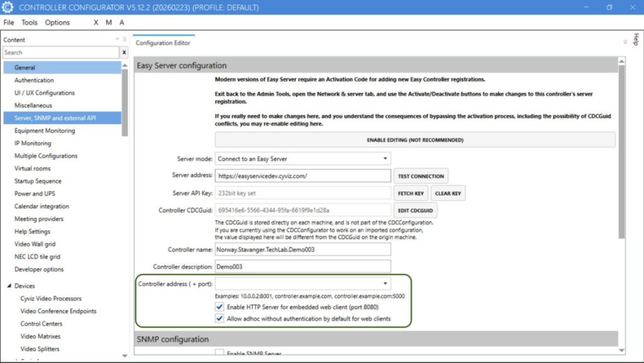Click the gear app icon in title bar
Image resolution: width=644 pixels, height=363 pixels.
tap(8, 8)
